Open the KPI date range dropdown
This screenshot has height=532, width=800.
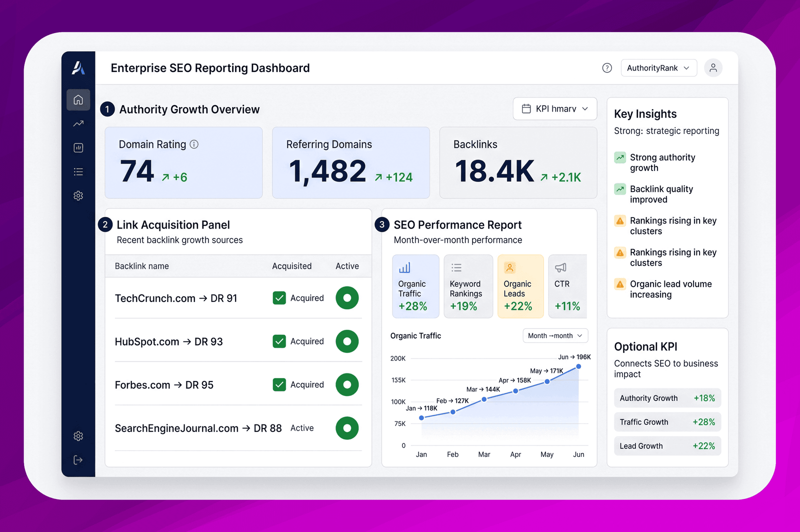tap(555, 108)
